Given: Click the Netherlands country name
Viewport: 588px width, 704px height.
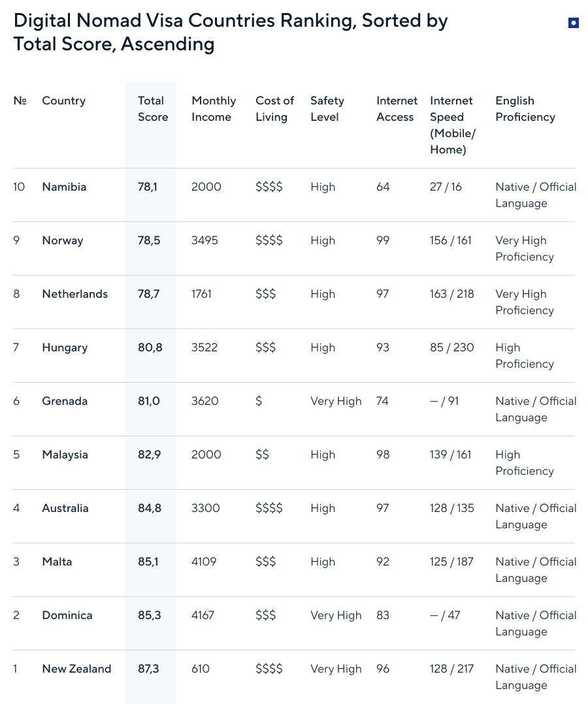Looking at the screenshot, I should [x=74, y=294].
